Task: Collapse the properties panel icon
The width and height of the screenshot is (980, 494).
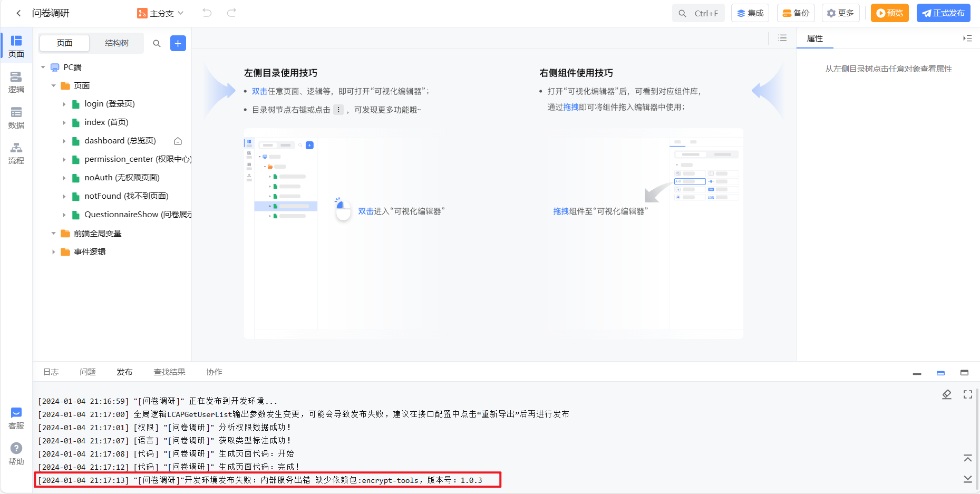Action: point(967,38)
